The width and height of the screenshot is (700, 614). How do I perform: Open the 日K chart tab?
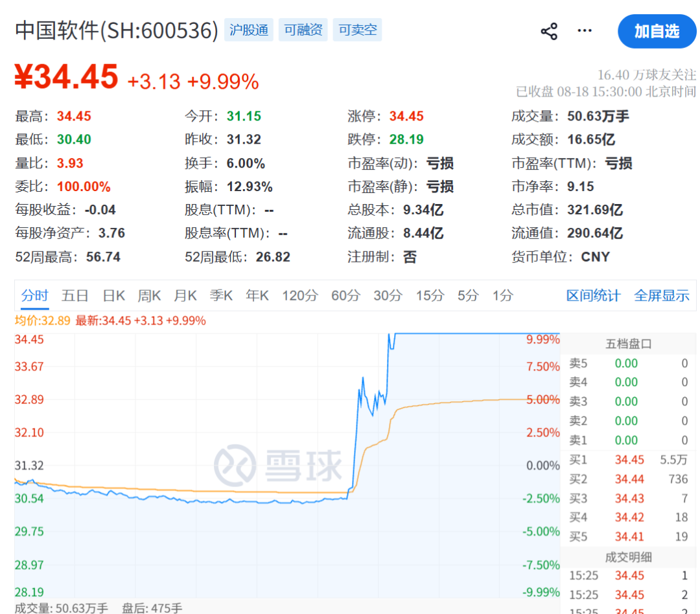click(113, 295)
